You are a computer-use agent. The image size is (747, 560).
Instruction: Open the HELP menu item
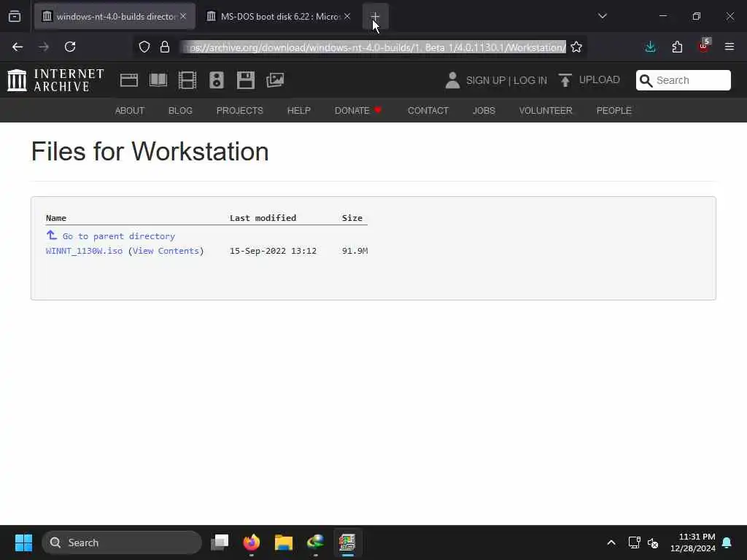click(298, 111)
